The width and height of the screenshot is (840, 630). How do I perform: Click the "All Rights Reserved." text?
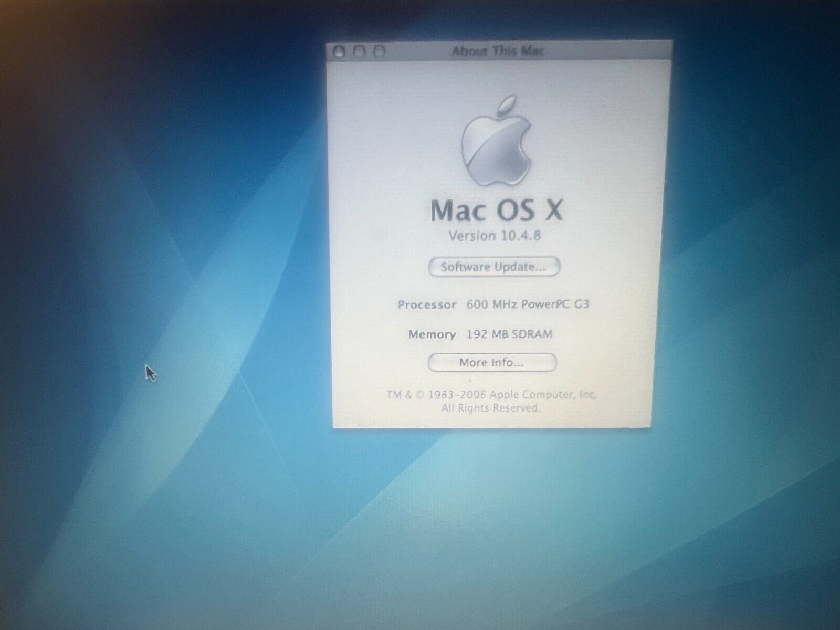click(x=491, y=408)
